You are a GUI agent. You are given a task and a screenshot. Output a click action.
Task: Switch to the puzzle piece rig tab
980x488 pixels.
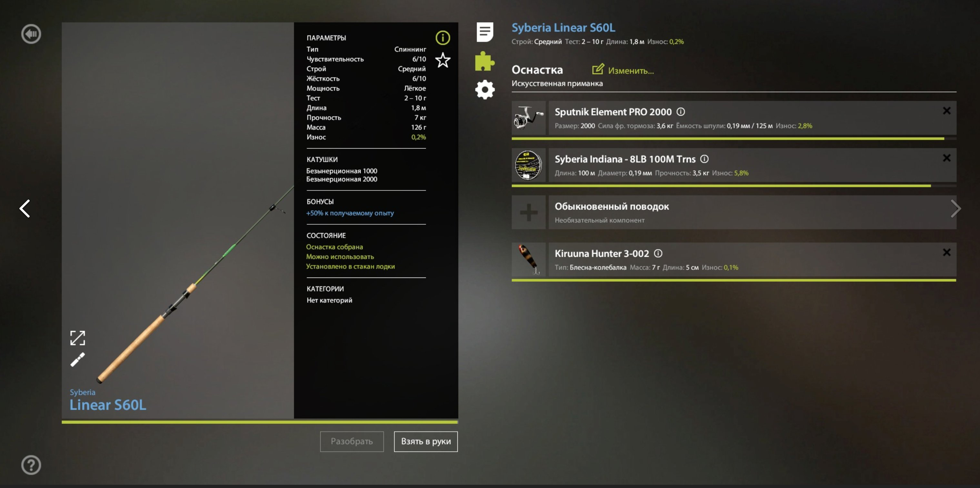tap(485, 61)
